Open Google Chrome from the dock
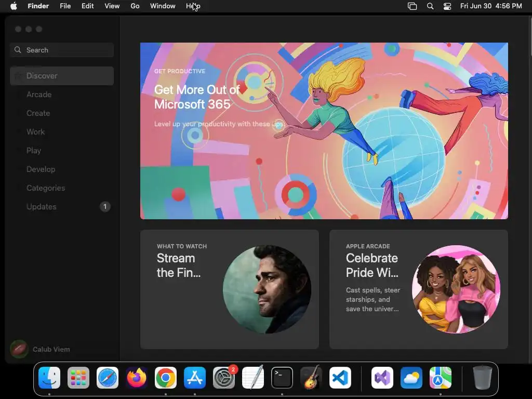Viewport: 532px width, 399px height. coord(166,378)
